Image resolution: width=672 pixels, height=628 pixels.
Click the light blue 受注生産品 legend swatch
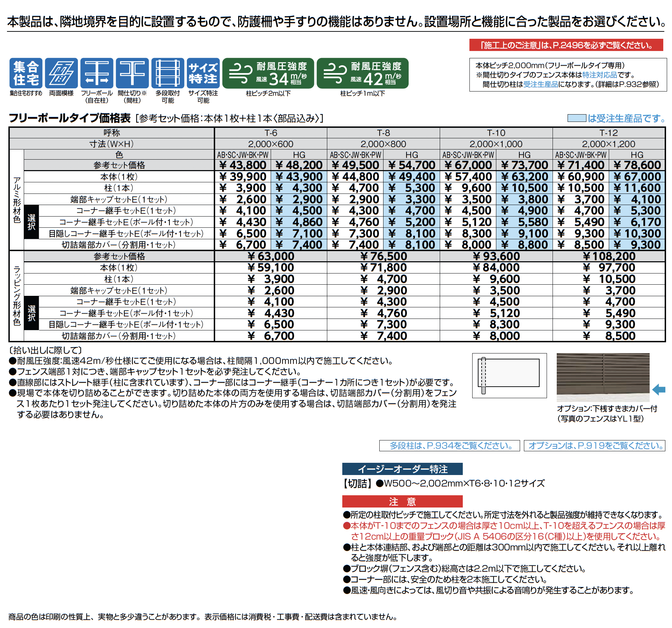[x=577, y=118]
